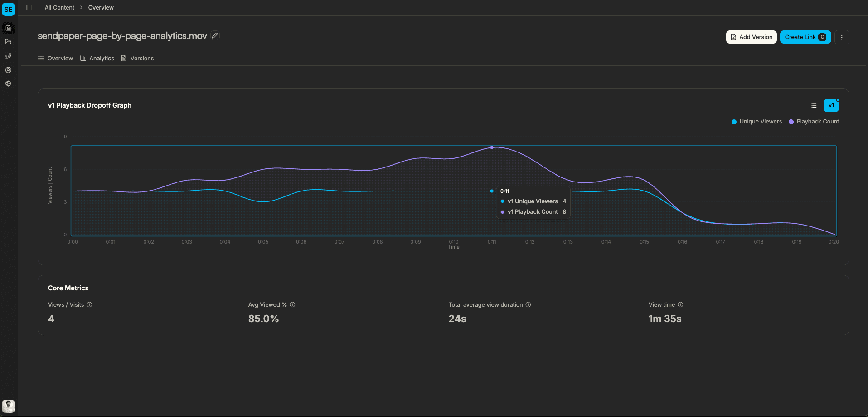
Task: Collapse the sidebar using the panel icon
Action: [x=29, y=7]
